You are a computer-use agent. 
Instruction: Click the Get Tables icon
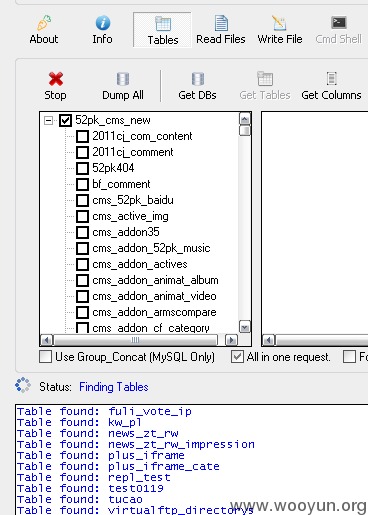[x=265, y=79]
